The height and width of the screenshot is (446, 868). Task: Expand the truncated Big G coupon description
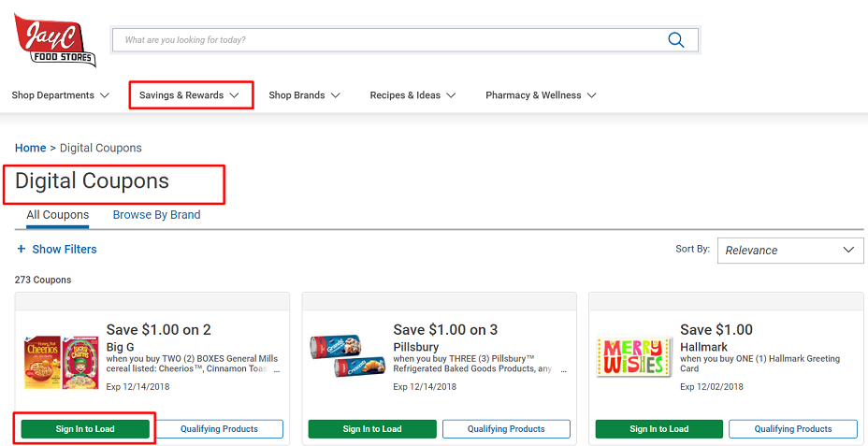click(x=276, y=369)
